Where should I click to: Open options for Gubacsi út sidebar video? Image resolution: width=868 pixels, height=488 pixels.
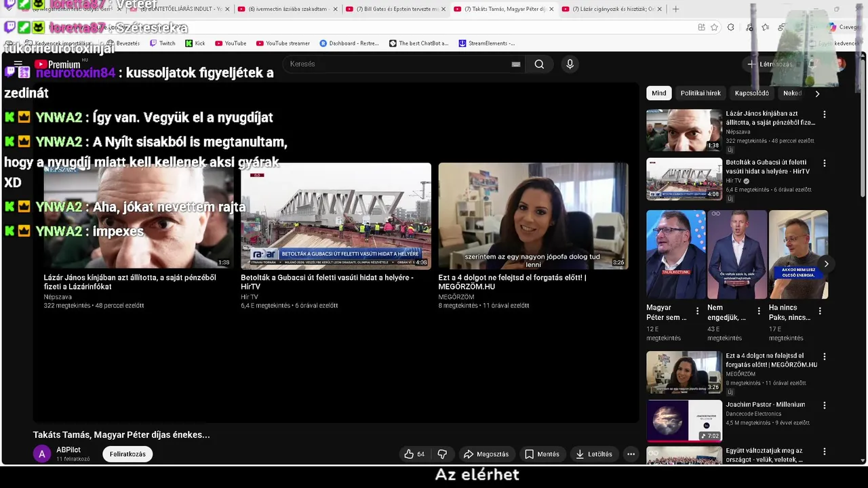pos(825,163)
